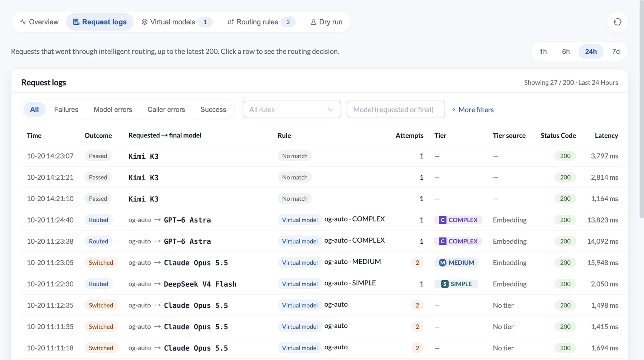This screenshot has width=644, height=360.
Task: Click GPT-6 Astra at 11:23:38
Action: point(187,242)
